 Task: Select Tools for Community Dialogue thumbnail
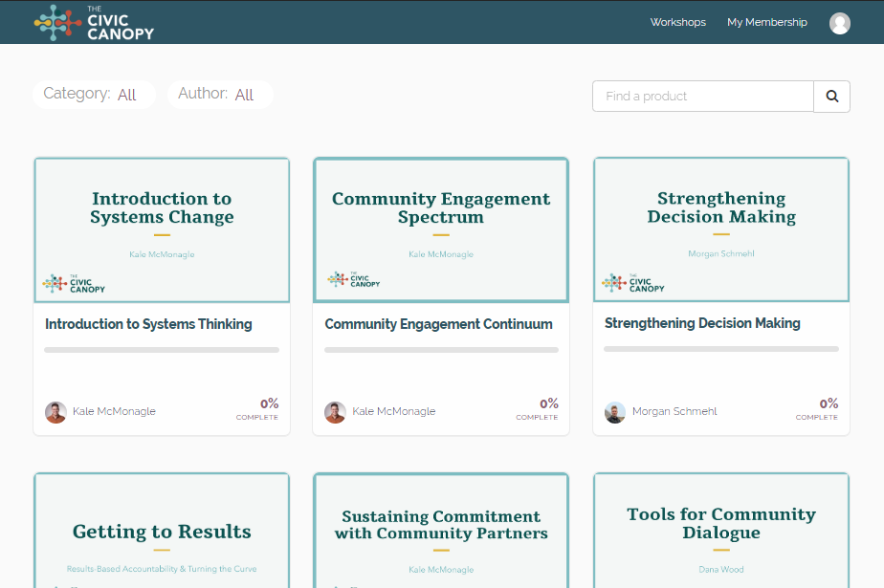click(x=721, y=531)
